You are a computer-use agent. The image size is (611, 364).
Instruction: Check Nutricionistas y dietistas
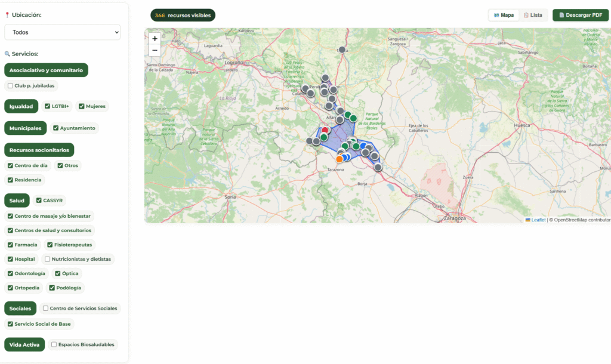(48, 259)
